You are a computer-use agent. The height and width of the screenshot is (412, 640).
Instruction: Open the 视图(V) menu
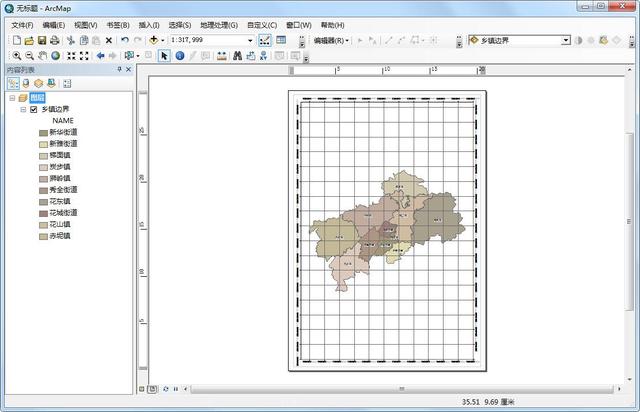[x=85, y=25]
